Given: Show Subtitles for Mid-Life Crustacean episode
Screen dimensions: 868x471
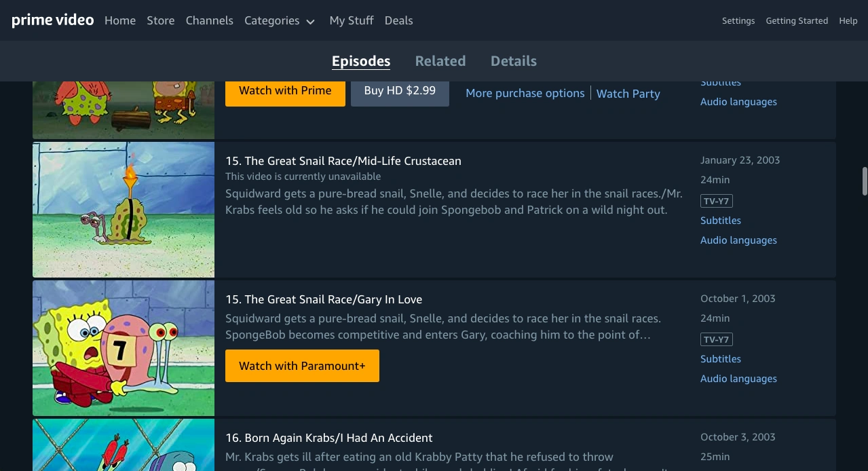Looking at the screenshot, I should pyautogui.click(x=721, y=221).
